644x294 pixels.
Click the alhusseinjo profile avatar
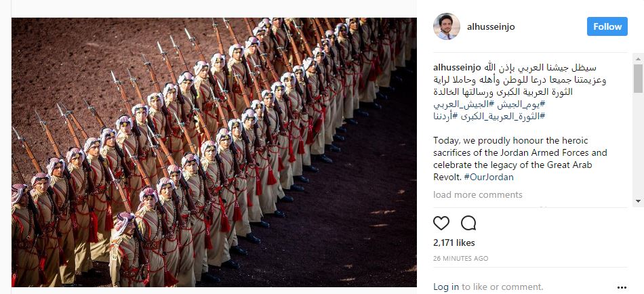point(447,26)
